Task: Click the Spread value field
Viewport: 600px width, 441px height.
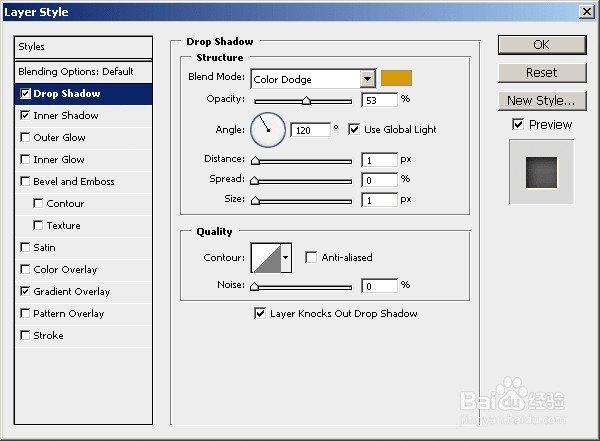Action: click(379, 180)
